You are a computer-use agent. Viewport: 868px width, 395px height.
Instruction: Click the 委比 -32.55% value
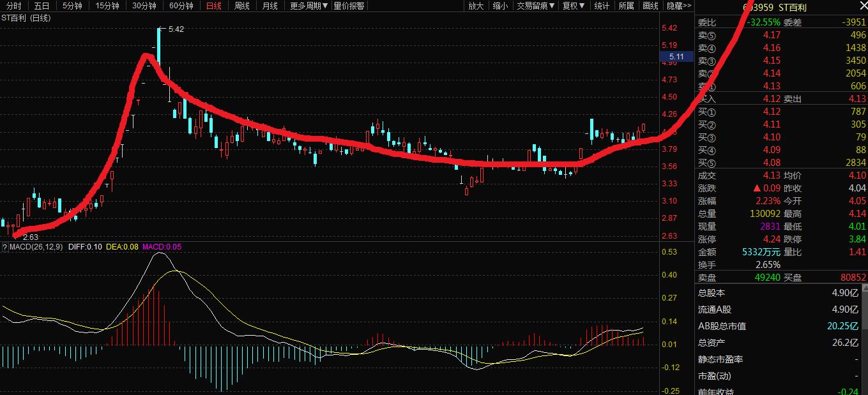(764, 22)
